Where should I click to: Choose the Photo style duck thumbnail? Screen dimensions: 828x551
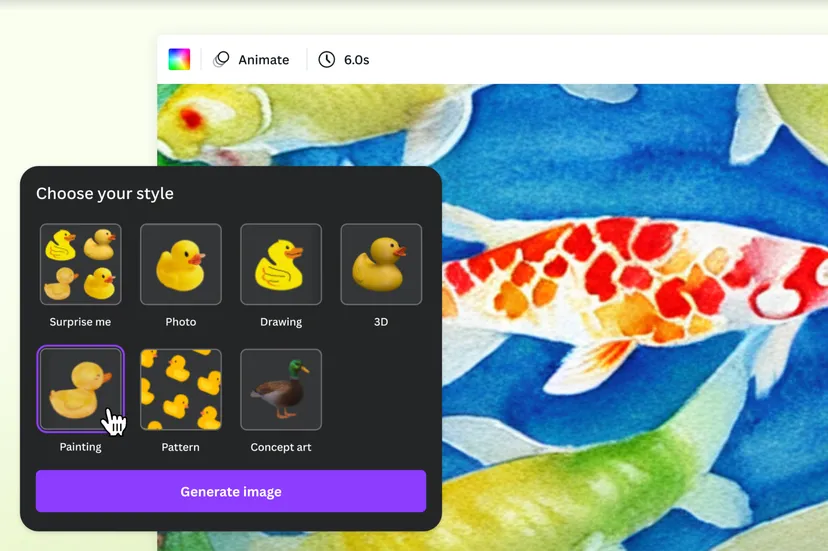[181, 264]
